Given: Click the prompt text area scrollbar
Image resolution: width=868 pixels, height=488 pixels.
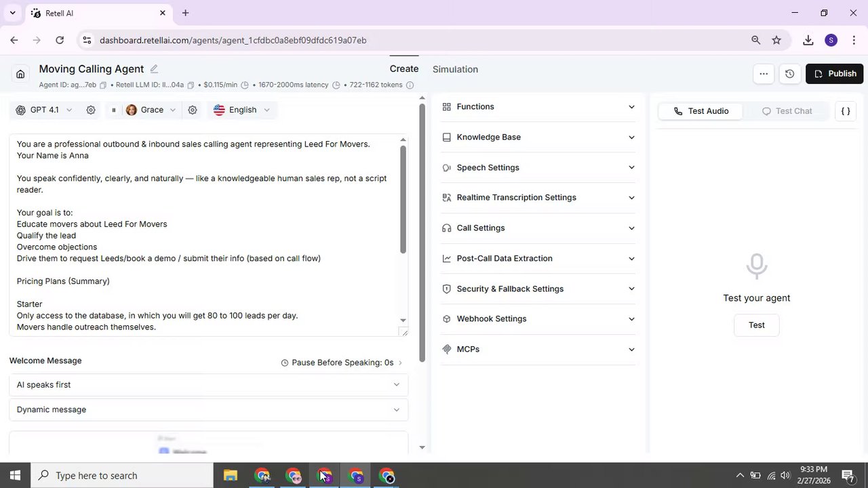Looking at the screenshot, I should click(403, 200).
